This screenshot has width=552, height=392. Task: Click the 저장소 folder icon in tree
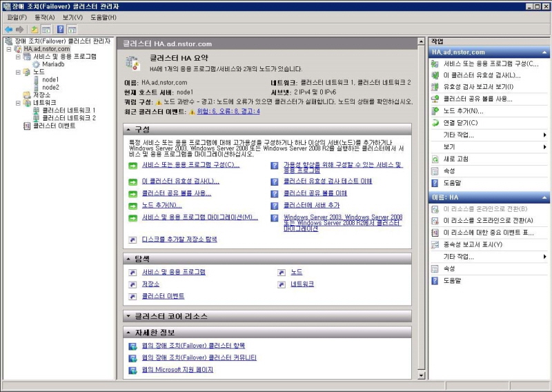27,95
